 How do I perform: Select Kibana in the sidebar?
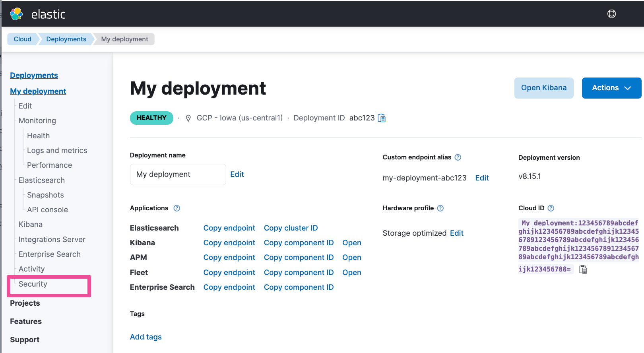(x=30, y=225)
